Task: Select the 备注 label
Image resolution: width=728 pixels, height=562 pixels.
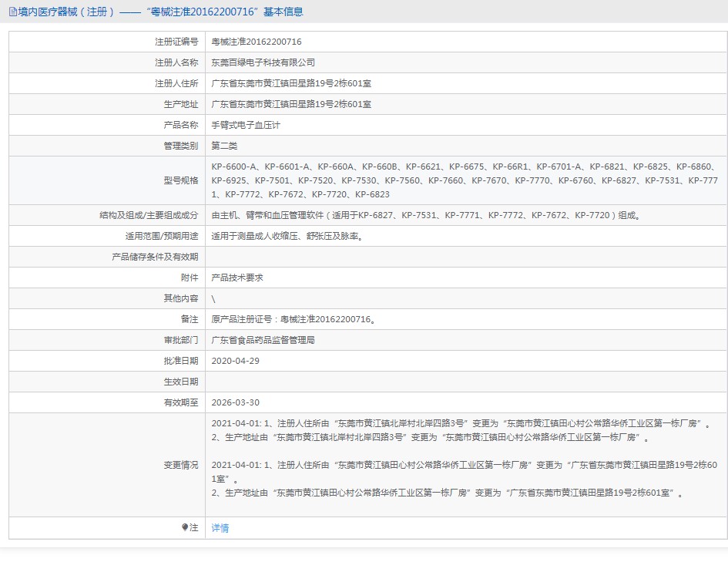Action: pyautogui.click(x=190, y=319)
